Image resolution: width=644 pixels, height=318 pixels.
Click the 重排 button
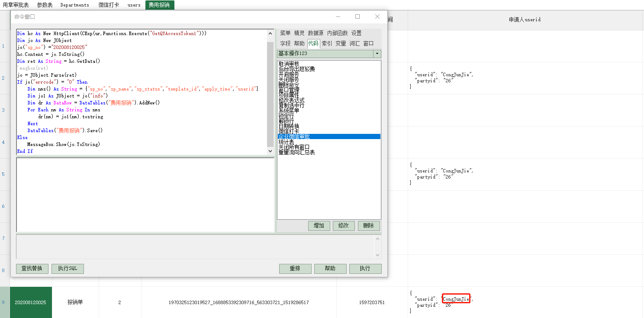(x=295, y=269)
